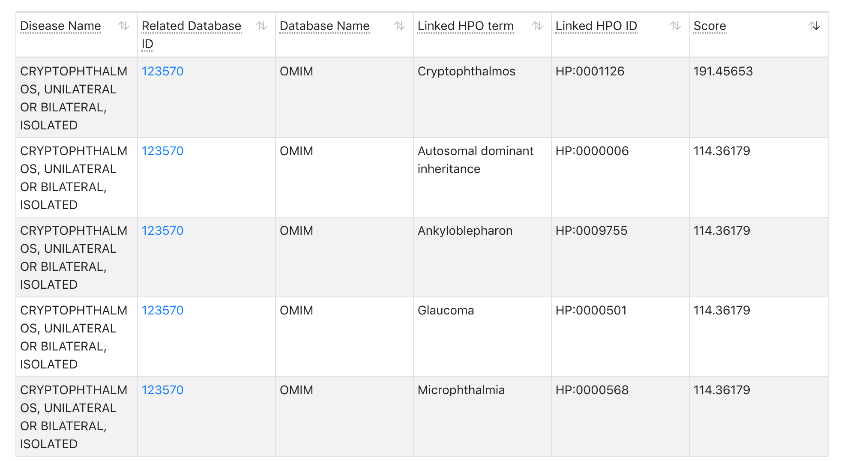The image size is (868, 461).
Task: Open the 123570 link in the Cryptophthalmos row
Action: coord(163,72)
